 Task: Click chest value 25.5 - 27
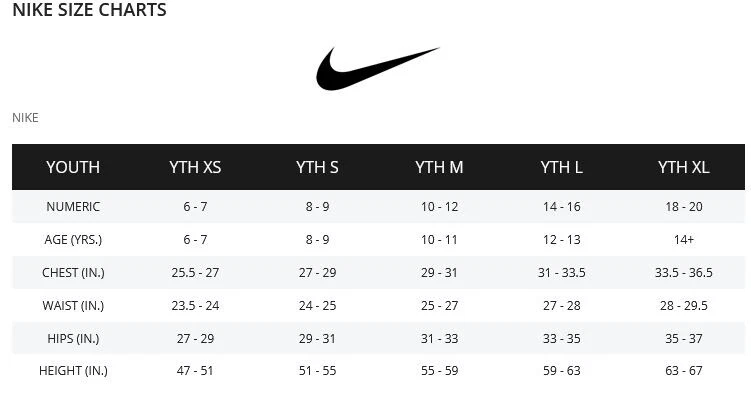[x=195, y=273]
